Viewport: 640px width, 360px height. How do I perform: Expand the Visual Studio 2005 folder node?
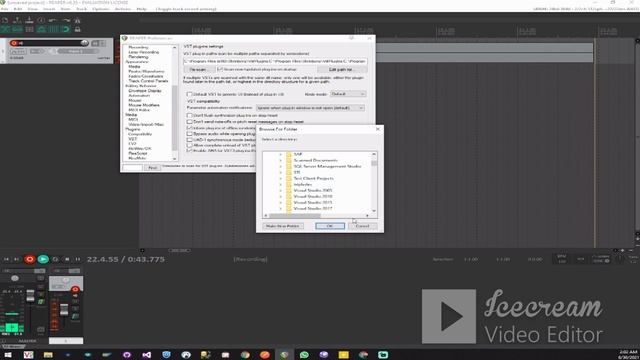tap(280, 190)
